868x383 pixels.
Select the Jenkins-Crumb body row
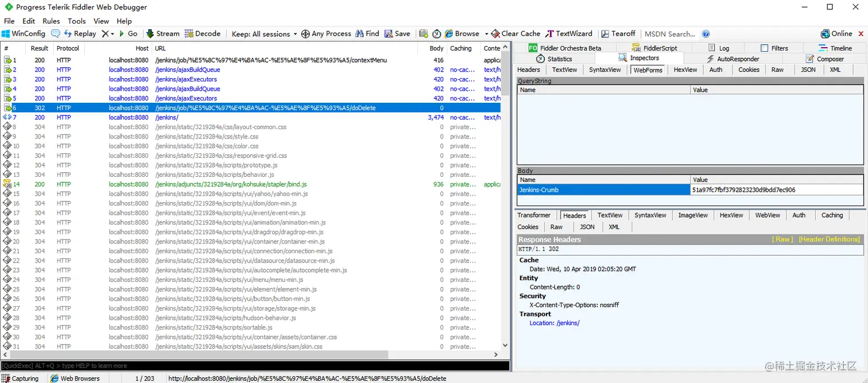point(690,190)
